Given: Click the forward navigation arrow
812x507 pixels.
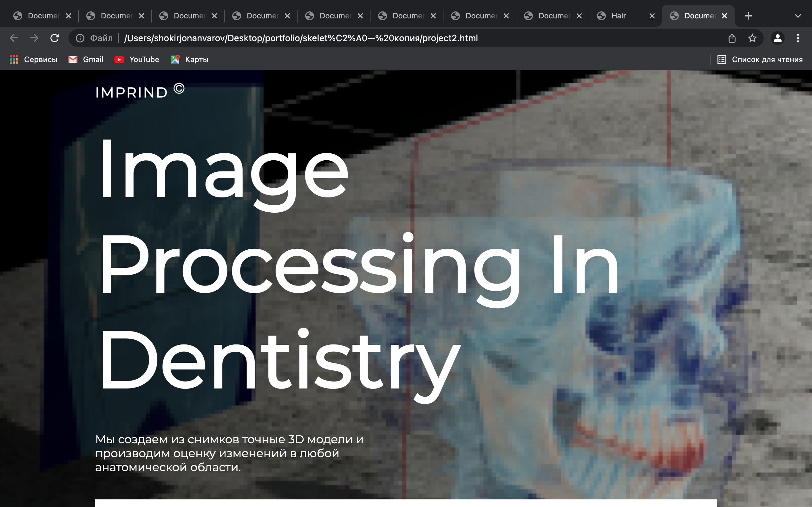Looking at the screenshot, I should (34, 38).
